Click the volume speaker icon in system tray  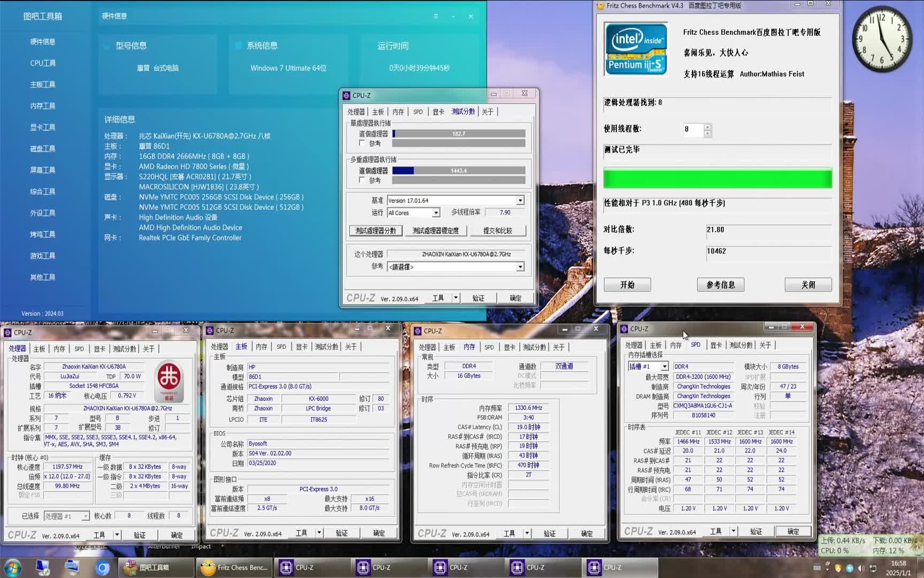(x=861, y=568)
